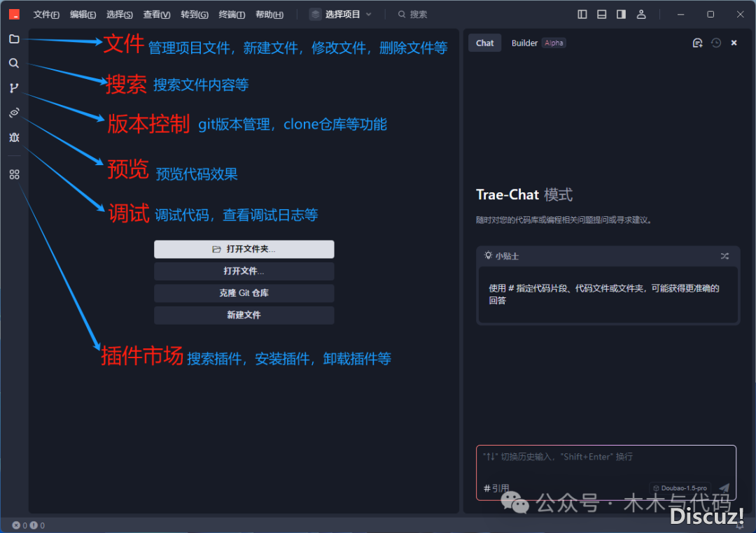Expand the 选择项目 project dropdown
The height and width of the screenshot is (533, 756).
pyautogui.click(x=342, y=15)
